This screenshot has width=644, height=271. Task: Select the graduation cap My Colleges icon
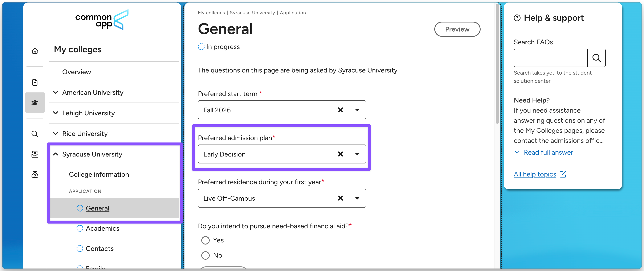35,103
